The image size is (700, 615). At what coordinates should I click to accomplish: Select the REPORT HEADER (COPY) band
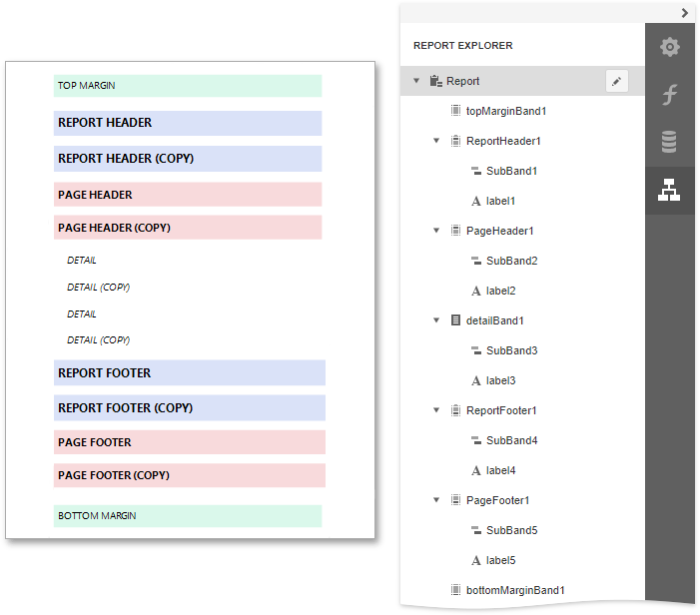click(x=188, y=159)
